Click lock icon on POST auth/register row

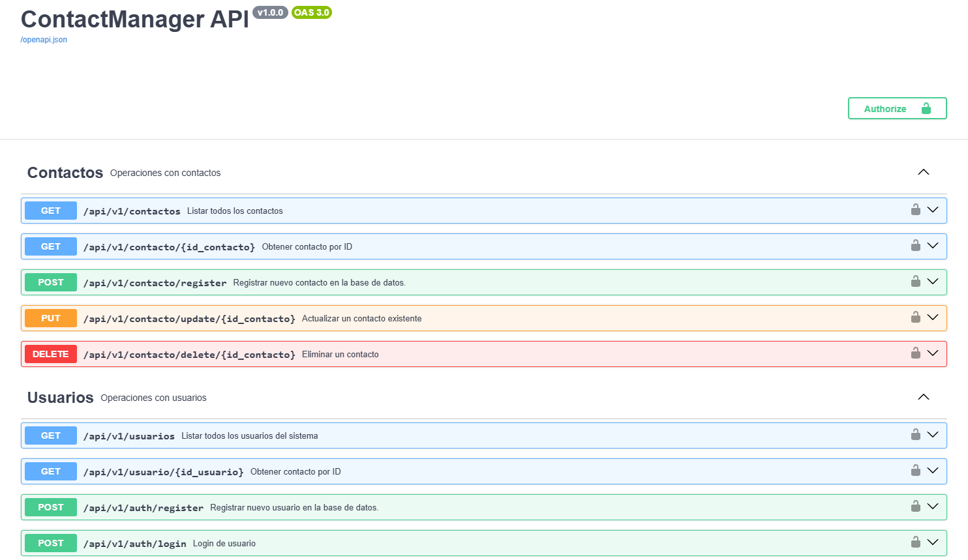pyautogui.click(x=916, y=507)
